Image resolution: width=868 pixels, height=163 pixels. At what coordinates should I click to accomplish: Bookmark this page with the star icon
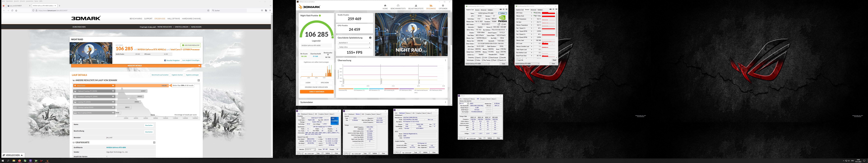click(x=208, y=10)
